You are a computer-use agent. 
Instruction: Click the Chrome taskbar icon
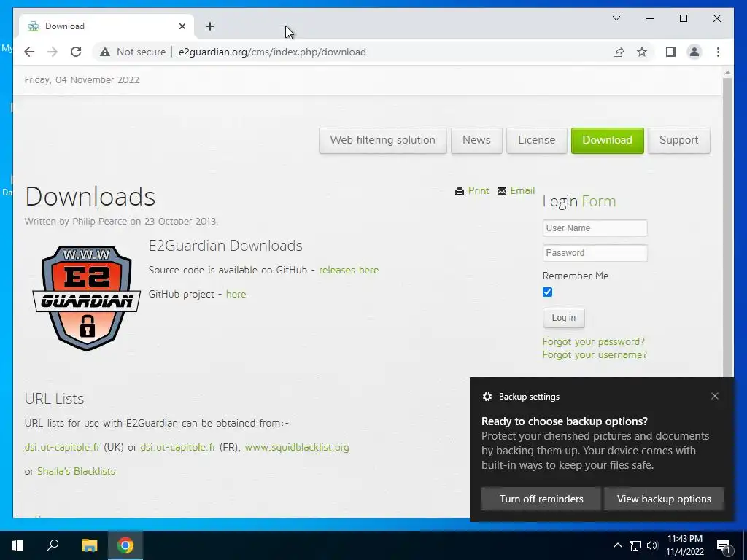(125, 545)
